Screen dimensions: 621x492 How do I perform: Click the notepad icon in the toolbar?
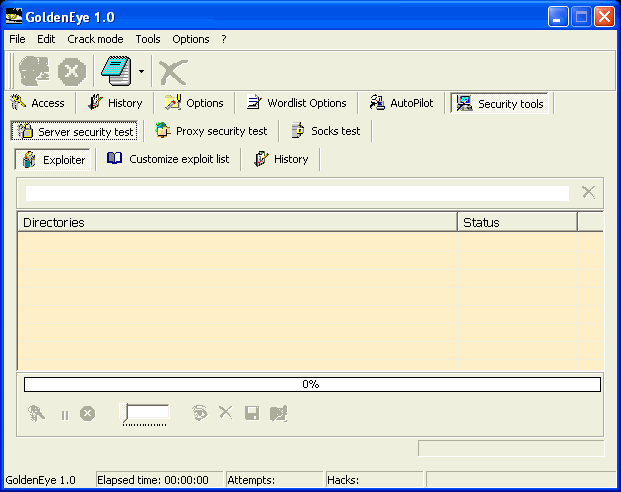(x=117, y=71)
